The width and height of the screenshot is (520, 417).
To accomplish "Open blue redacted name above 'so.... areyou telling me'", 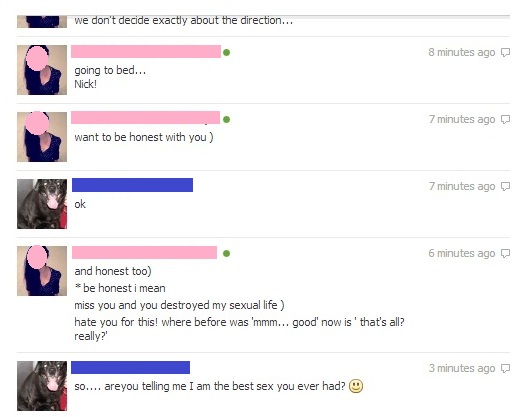I will (x=130, y=367).
